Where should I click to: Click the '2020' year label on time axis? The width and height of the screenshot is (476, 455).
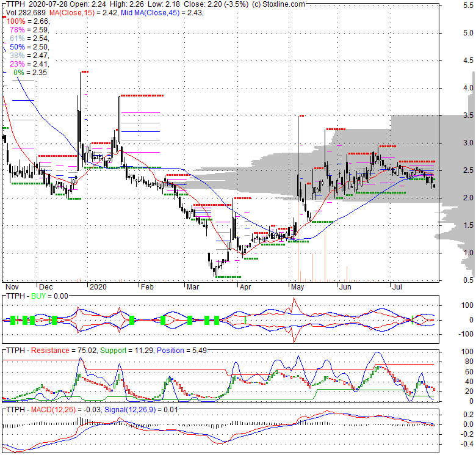(98, 286)
